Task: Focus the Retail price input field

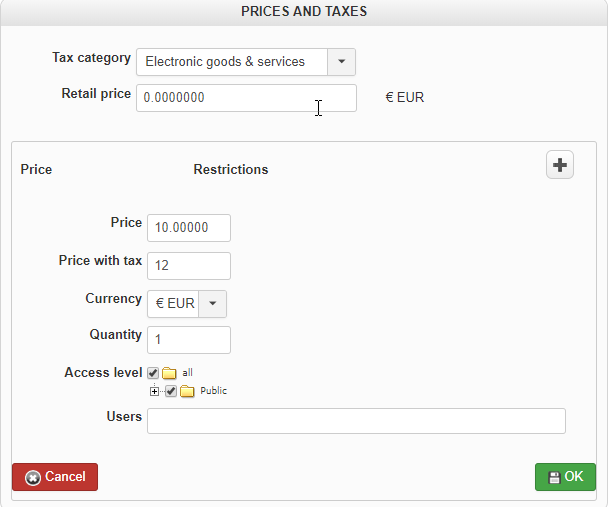Action: (246, 98)
